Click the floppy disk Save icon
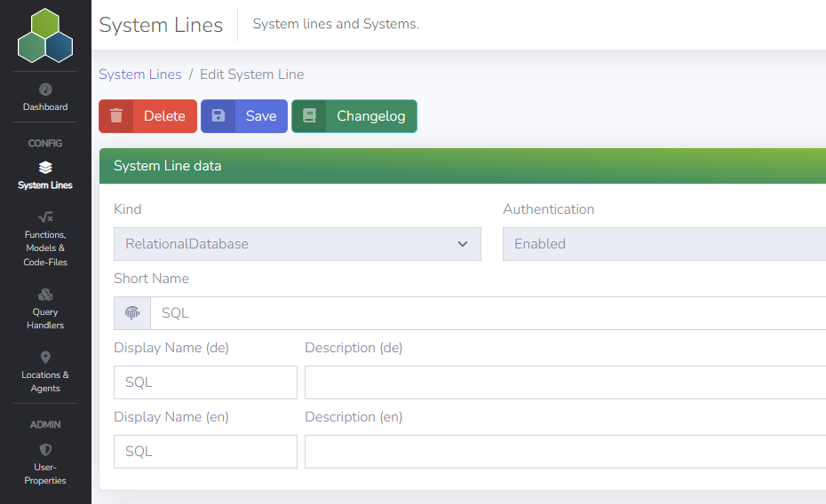 (x=218, y=115)
